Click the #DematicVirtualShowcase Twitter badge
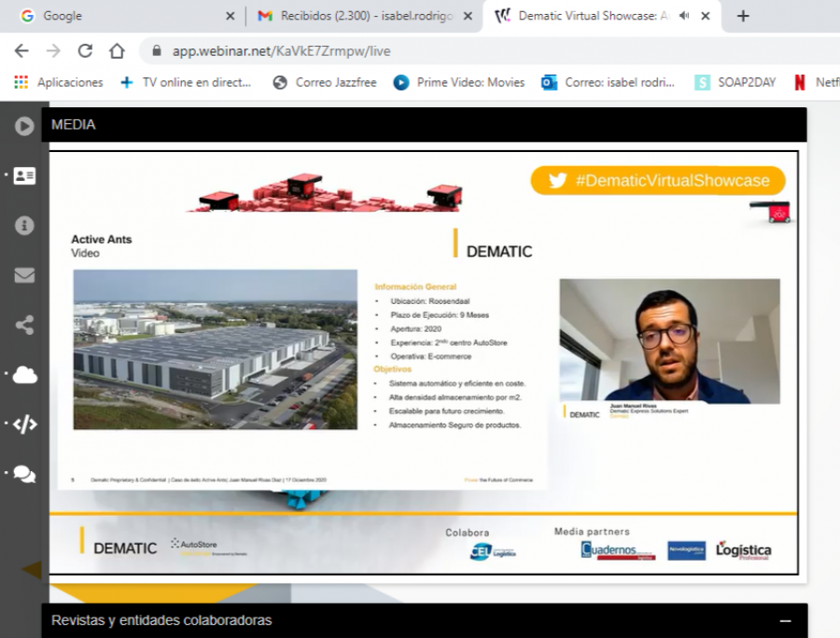Screen dimensions: 840x638 [658, 180]
